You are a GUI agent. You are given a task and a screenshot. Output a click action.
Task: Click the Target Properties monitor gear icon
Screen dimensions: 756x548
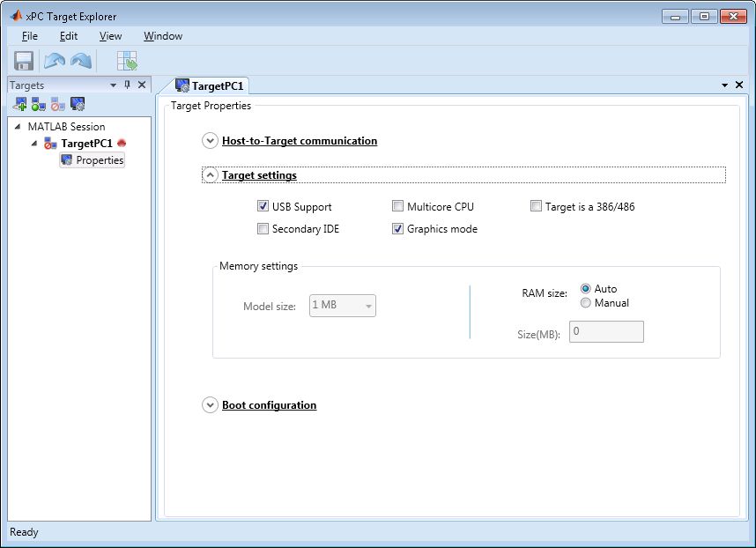pos(78,104)
